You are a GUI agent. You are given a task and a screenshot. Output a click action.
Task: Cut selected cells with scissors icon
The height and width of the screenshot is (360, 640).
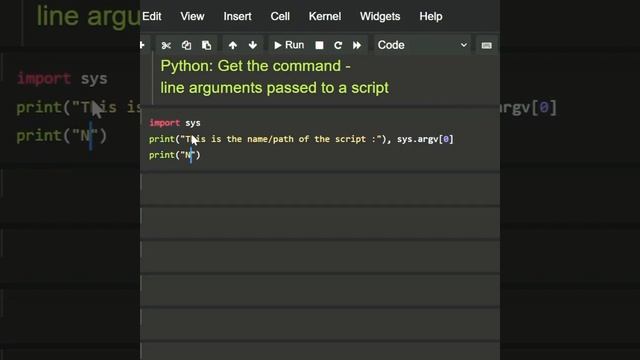166,45
